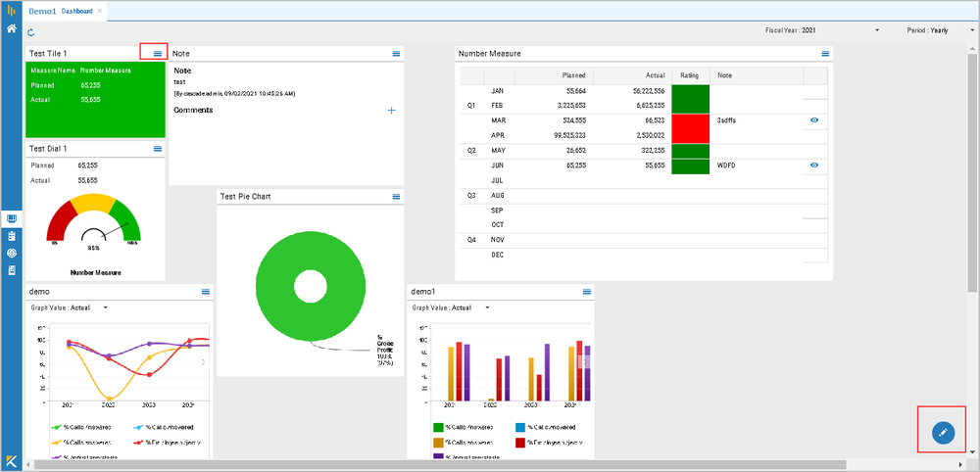980x472 pixels.
Task: Click the Home icon in the sidebar
Action: pos(11,30)
